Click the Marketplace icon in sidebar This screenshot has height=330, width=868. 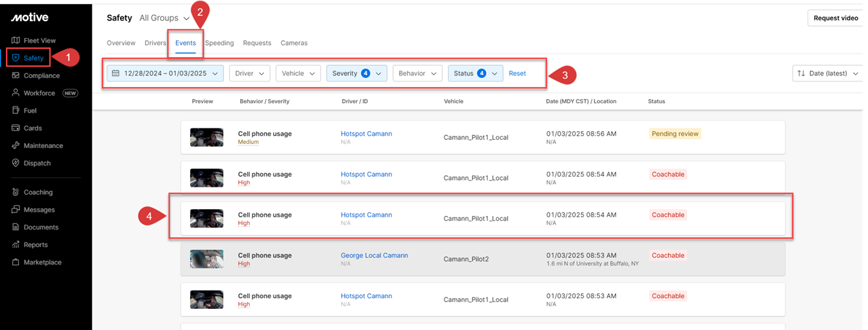coord(16,262)
